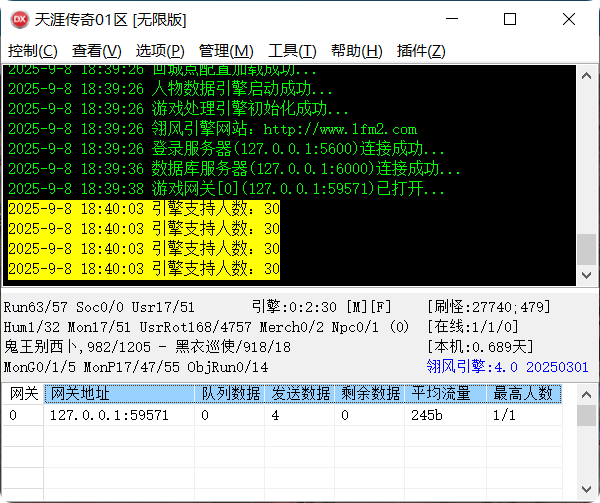The image size is (600, 503).
Task: Click the 剩余数据 column header
Action: (x=370, y=394)
